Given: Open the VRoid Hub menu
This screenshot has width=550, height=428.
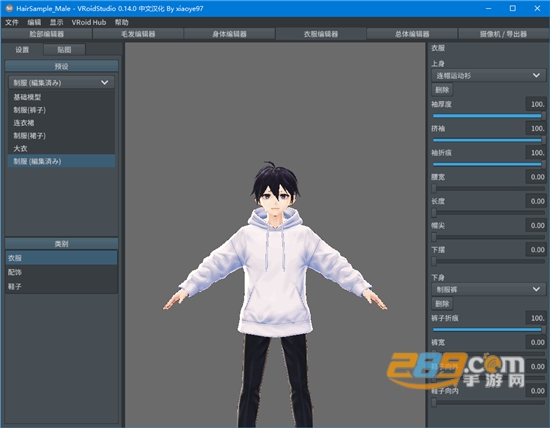Looking at the screenshot, I should [x=89, y=22].
